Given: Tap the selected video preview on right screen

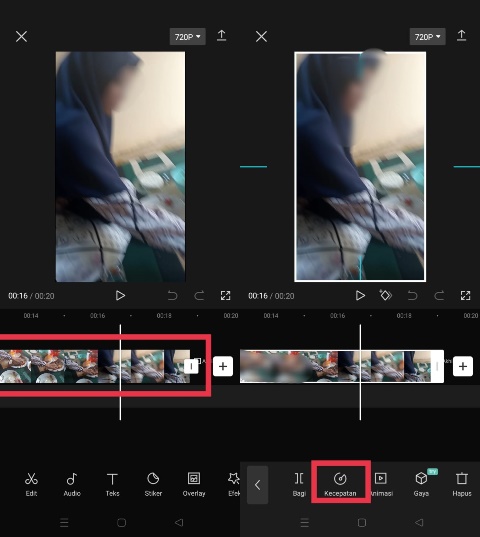Looking at the screenshot, I should pos(360,167).
